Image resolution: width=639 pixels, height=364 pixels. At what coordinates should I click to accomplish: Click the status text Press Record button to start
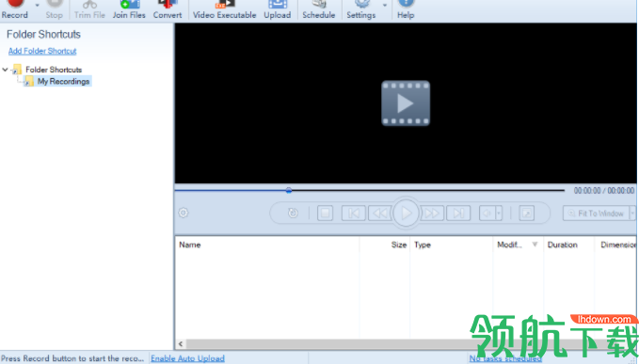tap(72, 358)
